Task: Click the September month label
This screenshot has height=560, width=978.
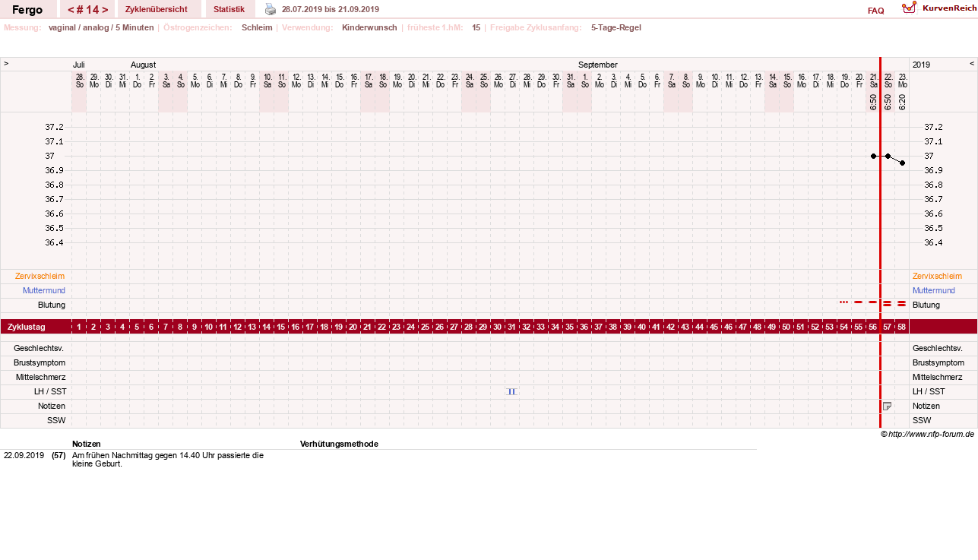Action: pos(598,65)
